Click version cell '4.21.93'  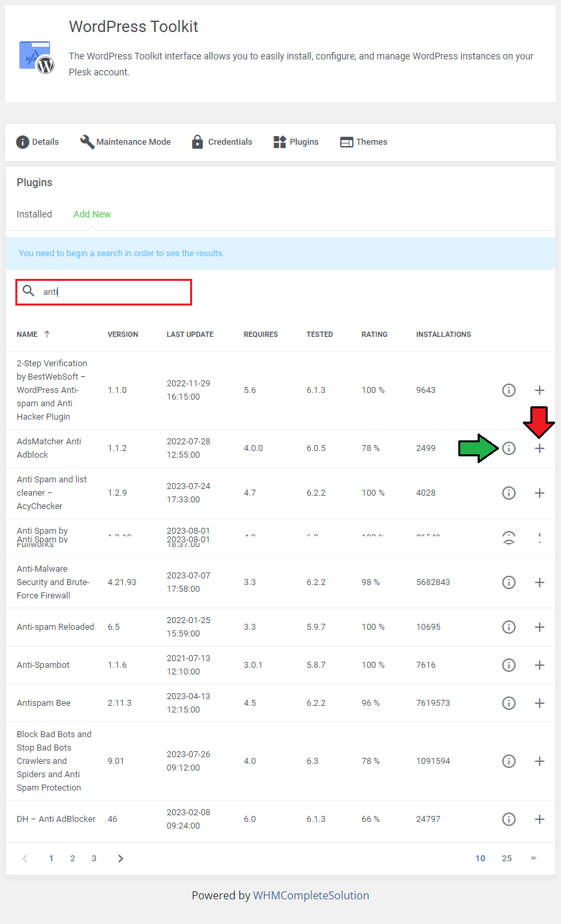[122, 582]
